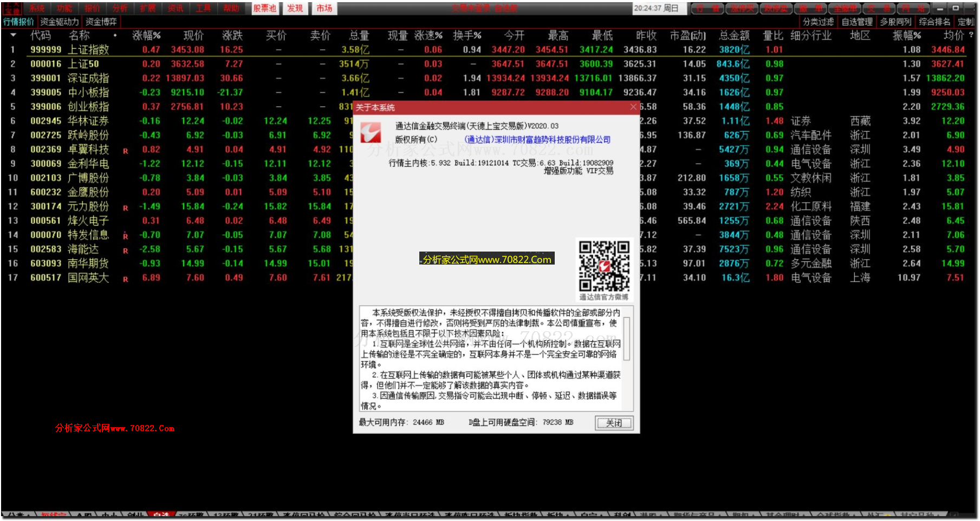
Task: Close the 关于本系统 dialog with its X
Action: click(x=633, y=107)
